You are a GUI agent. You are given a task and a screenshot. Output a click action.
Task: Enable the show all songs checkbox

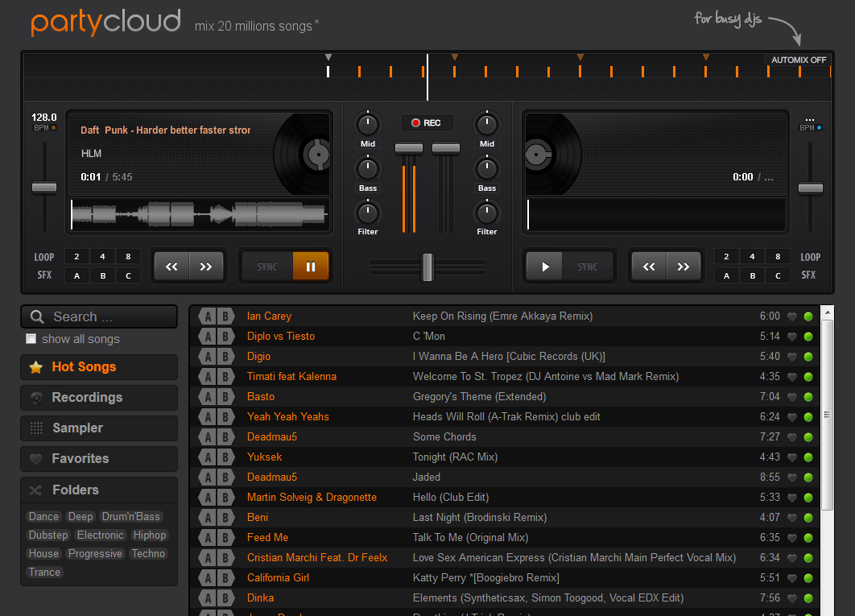click(x=31, y=339)
